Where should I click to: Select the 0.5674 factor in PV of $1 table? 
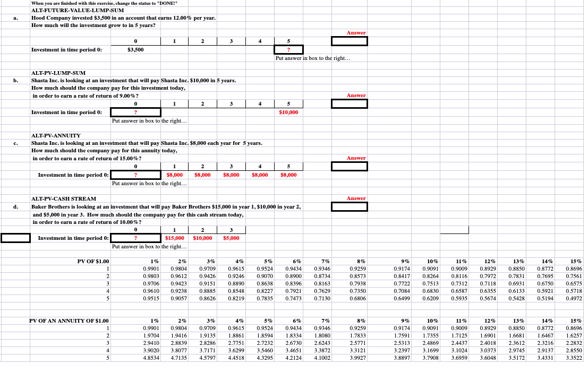(488, 299)
